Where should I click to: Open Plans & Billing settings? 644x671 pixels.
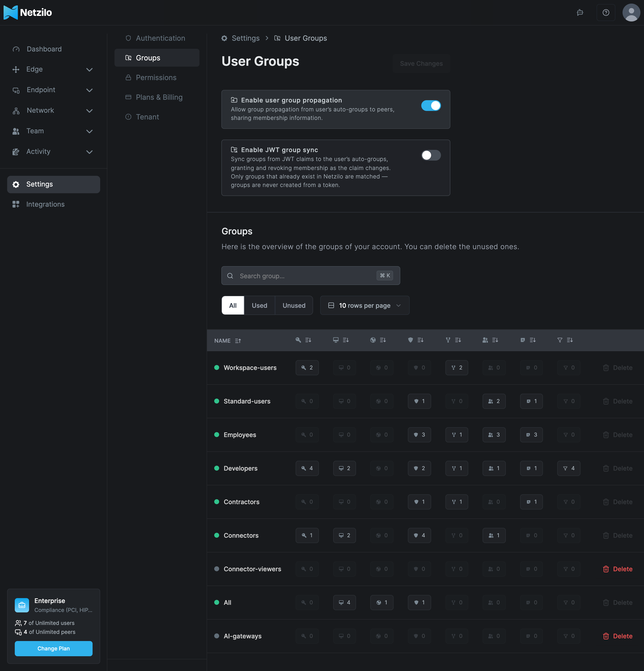[157, 97]
